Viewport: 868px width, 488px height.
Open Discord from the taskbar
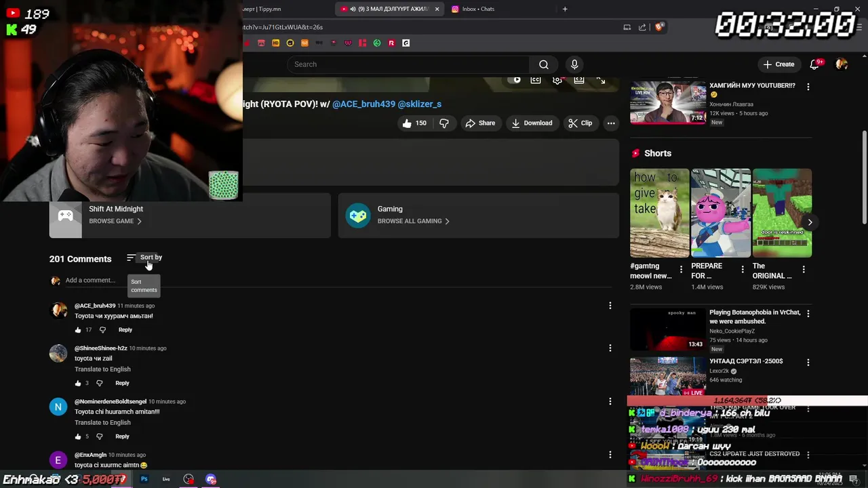(x=211, y=479)
